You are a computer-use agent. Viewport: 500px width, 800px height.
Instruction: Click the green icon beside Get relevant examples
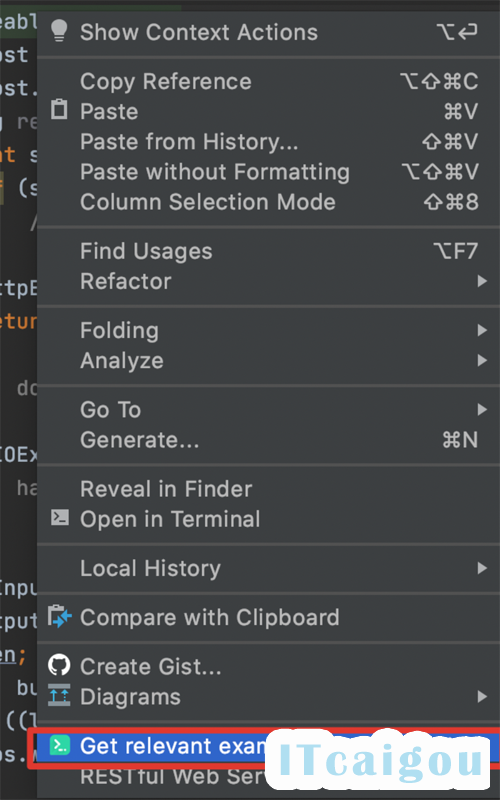coord(60,746)
